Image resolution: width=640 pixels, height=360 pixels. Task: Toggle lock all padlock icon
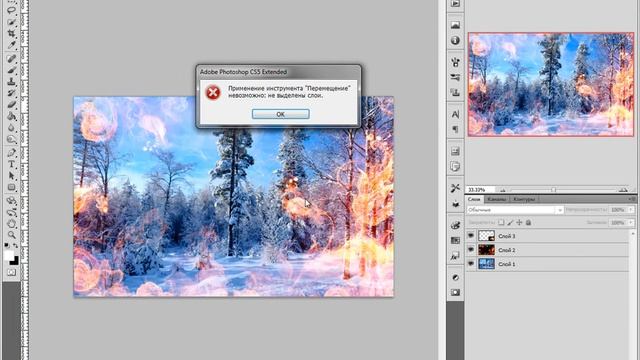(x=528, y=222)
